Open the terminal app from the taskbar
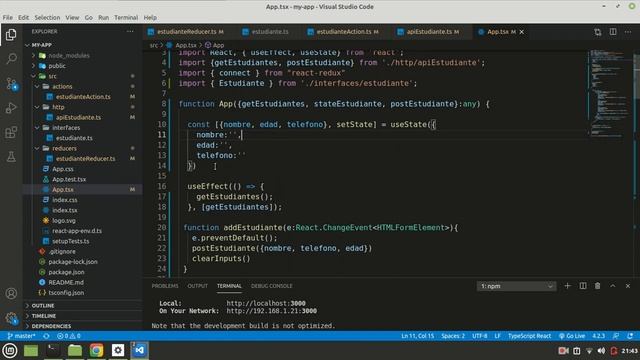The image size is (640, 360). 53,350
